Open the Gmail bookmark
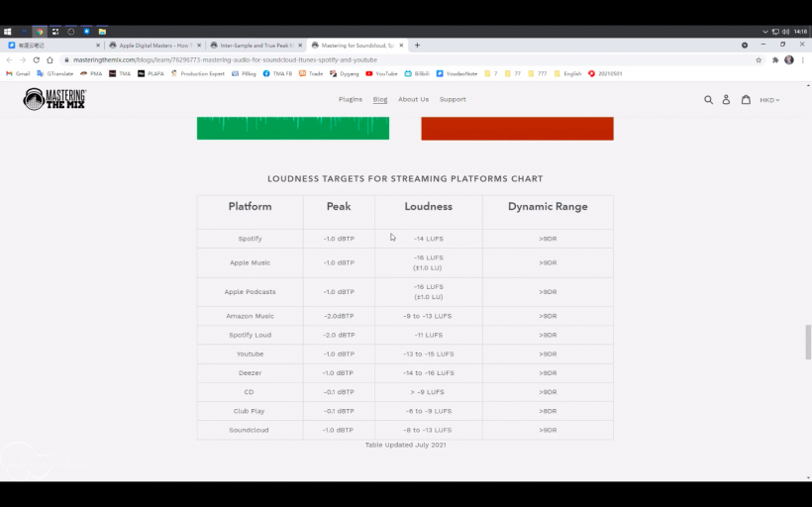The height and width of the screenshot is (507, 812). 18,74
